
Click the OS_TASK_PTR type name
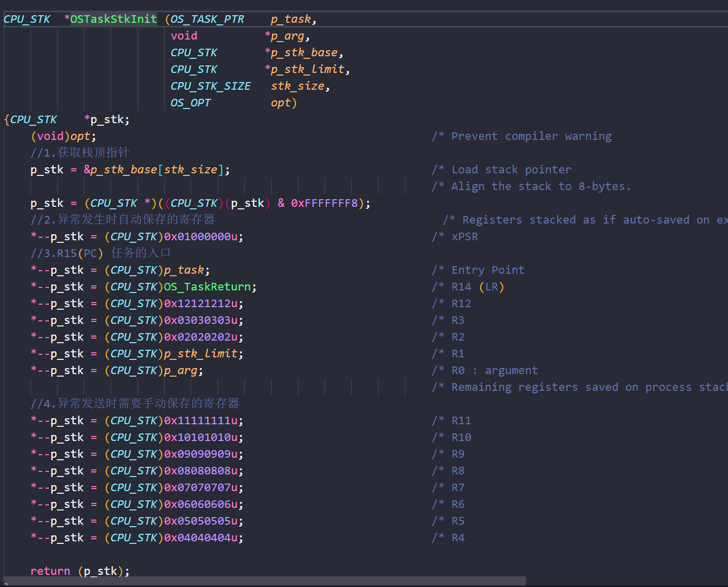207,19
